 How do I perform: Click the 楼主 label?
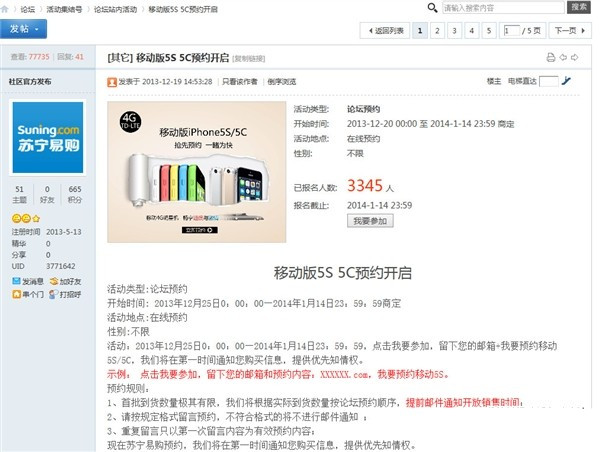[494, 81]
